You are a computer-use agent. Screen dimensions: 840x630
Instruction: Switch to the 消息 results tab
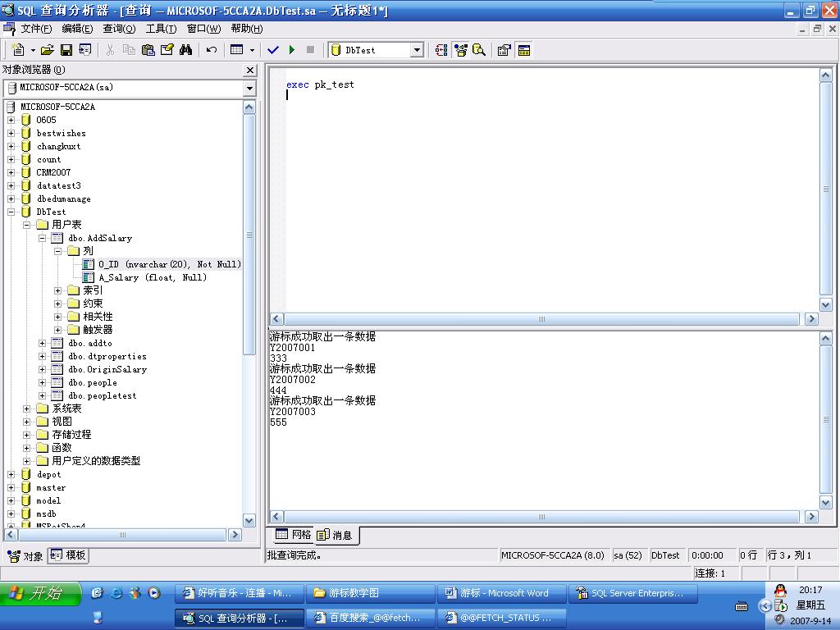click(336, 535)
